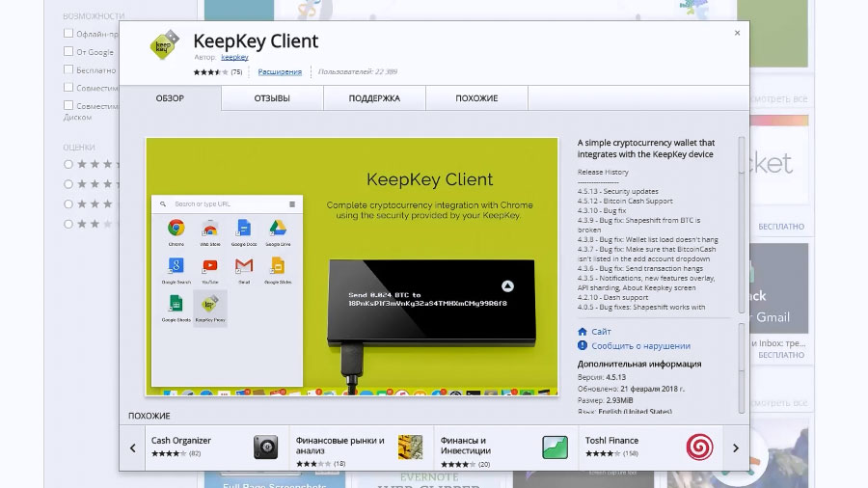Click the Дополнительная информация heading
The height and width of the screenshot is (488, 868).
pyautogui.click(x=639, y=364)
